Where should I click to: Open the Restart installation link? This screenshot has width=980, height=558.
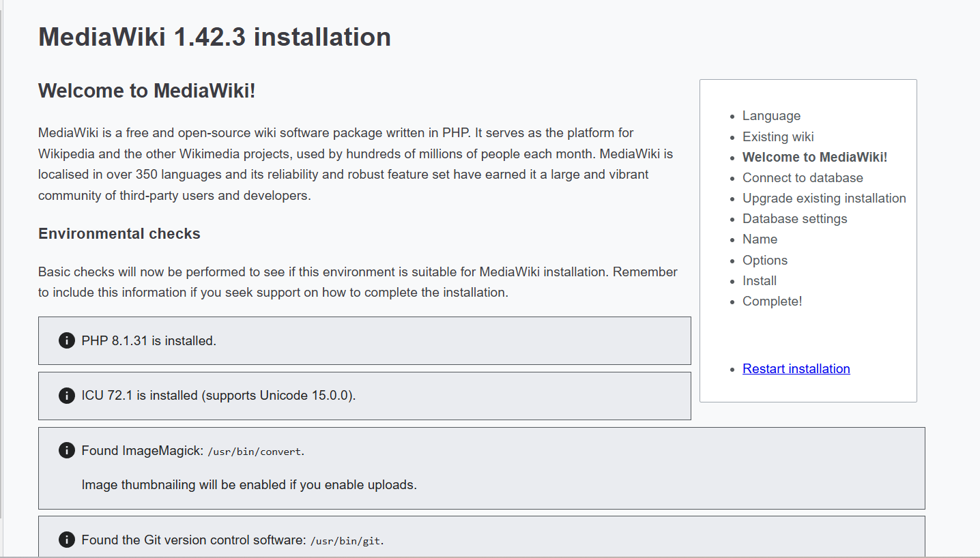click(x=796, y=368)
